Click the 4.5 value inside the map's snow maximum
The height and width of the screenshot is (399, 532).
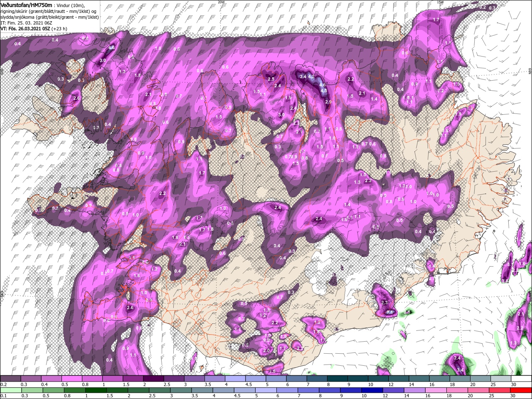click(324, 91)
